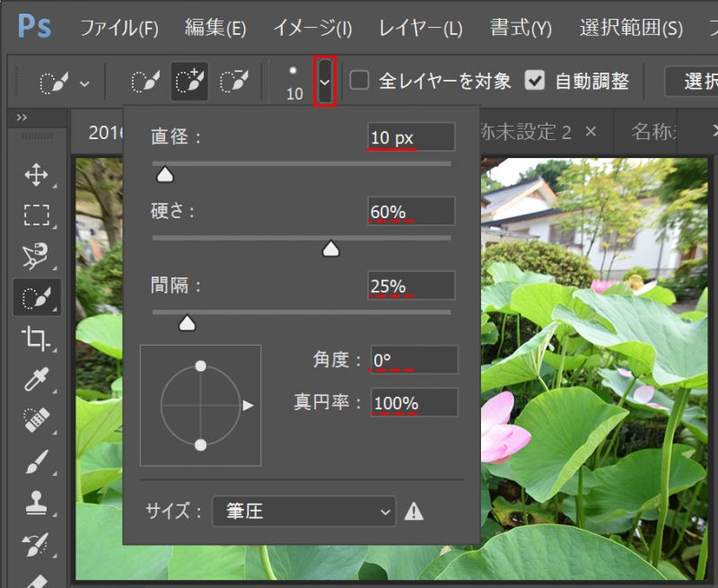The width and height of the screenshot is (718, 588).
Task: Switch to subtract from selection mode
Action: pyautogui.click(x=233, y=81)
